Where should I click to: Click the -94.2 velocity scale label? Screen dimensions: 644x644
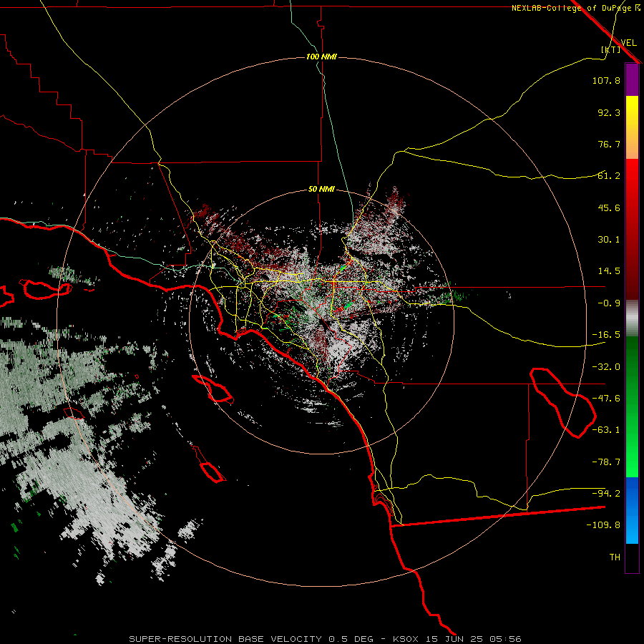606,494
